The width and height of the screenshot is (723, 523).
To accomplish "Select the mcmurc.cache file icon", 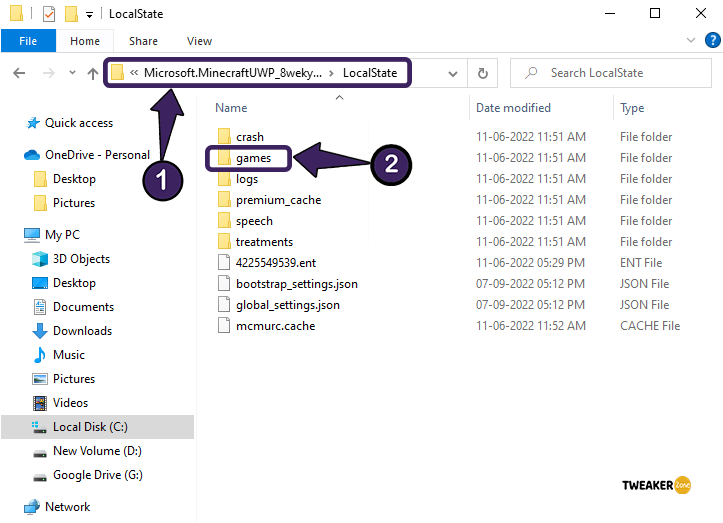I will [x=224, y=326].
